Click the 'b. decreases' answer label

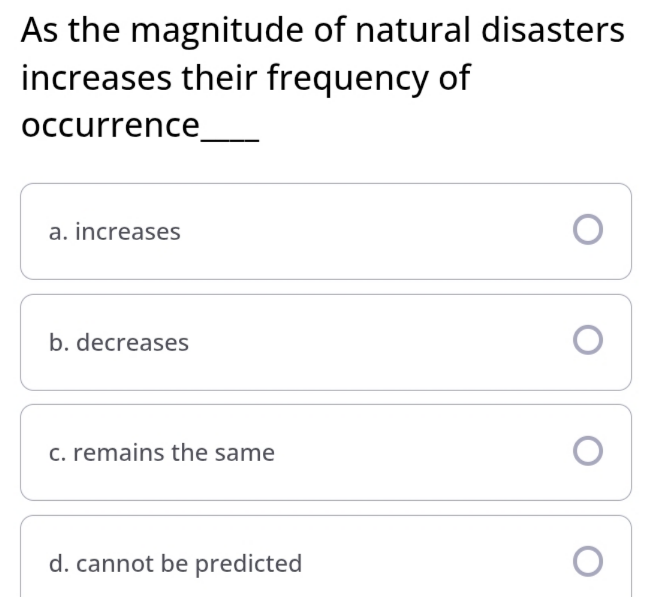click(x=119, y=342)
